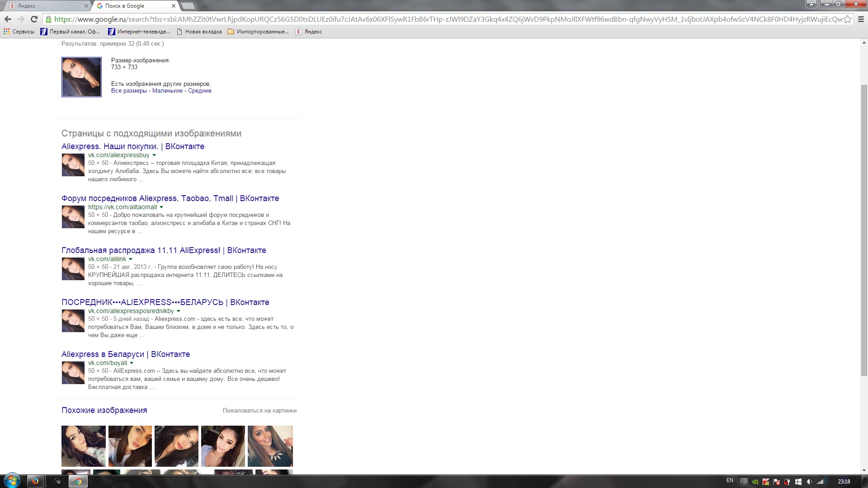This screenshot has height=488, width=868.
Task: Expand dropdown next to vk.com/alilink
Action: point(131,259)
